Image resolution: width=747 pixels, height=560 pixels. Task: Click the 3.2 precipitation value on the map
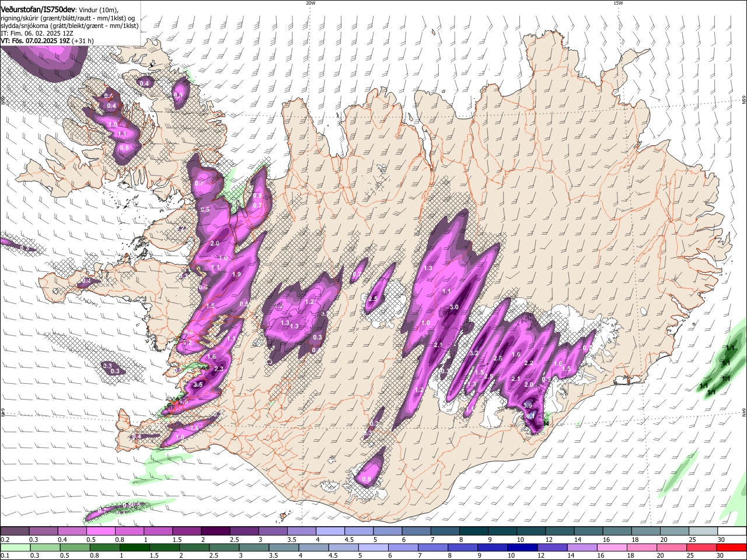(474, 353)
